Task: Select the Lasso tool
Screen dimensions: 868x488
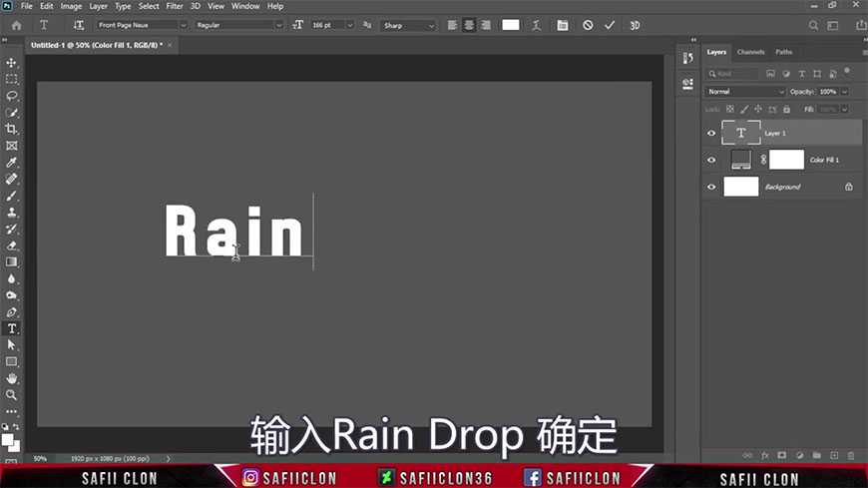Action: 12,96
